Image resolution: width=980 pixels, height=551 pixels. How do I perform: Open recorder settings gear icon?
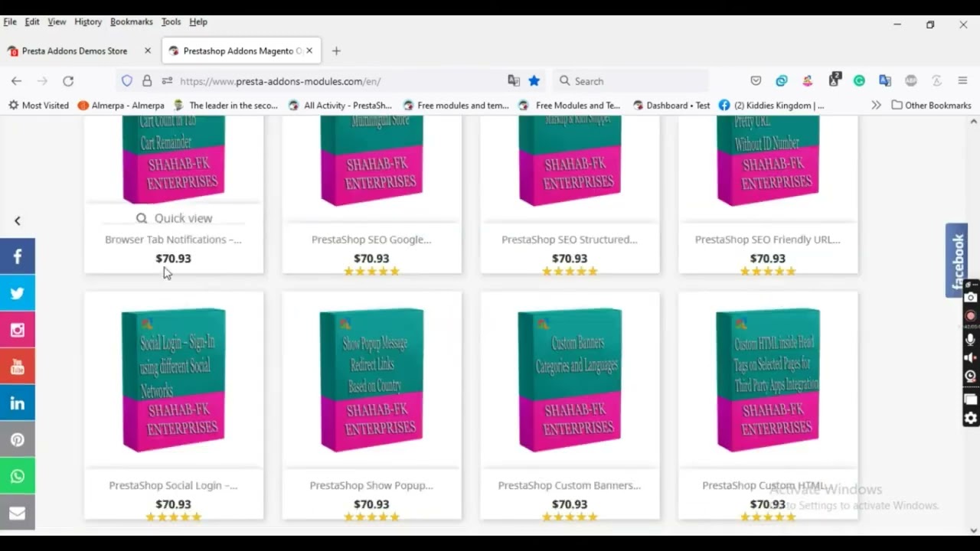(x=971, y=418)
